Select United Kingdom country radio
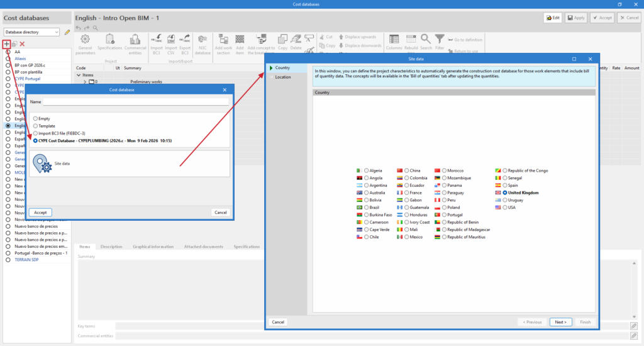Screen dimensions: 644x346 (505, 193)
